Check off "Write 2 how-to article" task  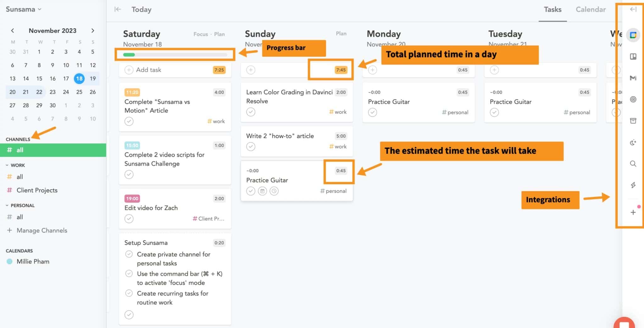coord(251,146)
